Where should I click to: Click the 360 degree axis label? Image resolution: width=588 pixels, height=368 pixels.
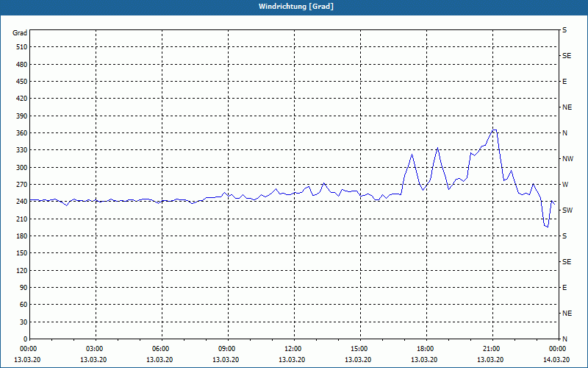(x=22, y=133)
